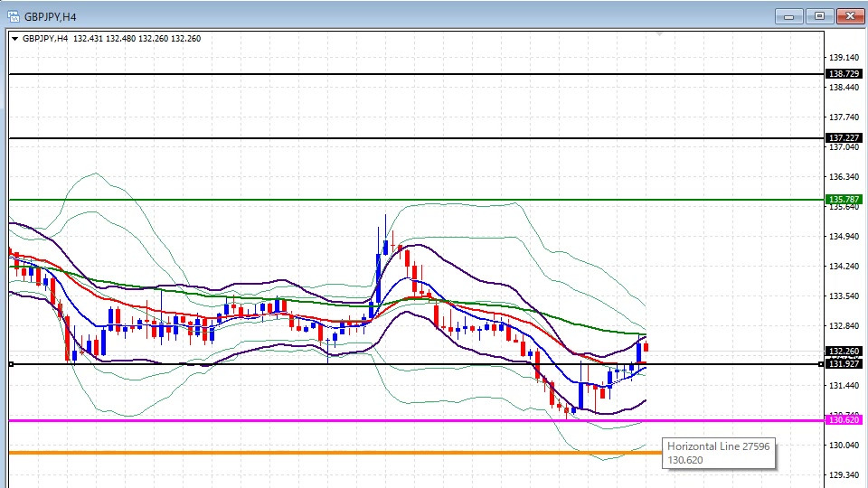This screenshot has width=868, height=488.
Task: Click the GBPJPY,H4 window title text
Action: point(51,17)
